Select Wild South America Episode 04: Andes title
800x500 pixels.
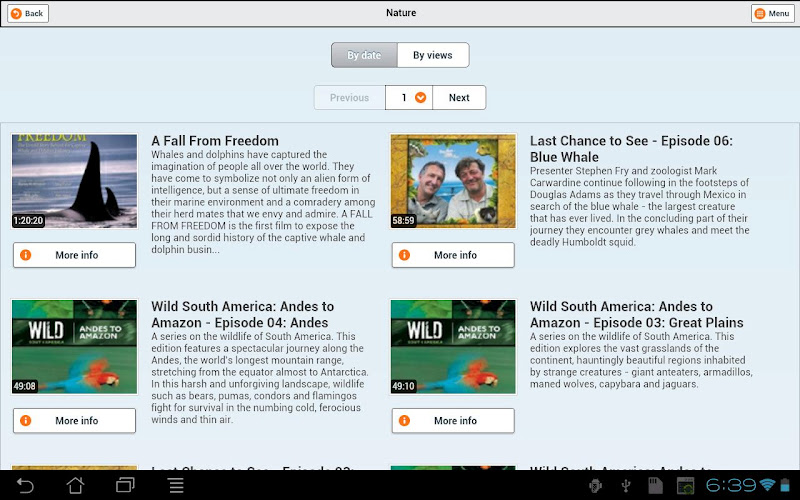tap(243, 314)
